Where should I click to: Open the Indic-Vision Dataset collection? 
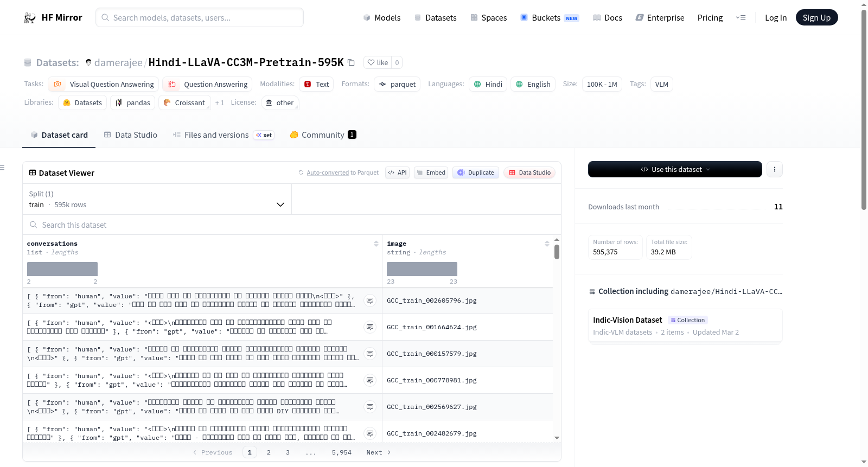click(685, 325)
